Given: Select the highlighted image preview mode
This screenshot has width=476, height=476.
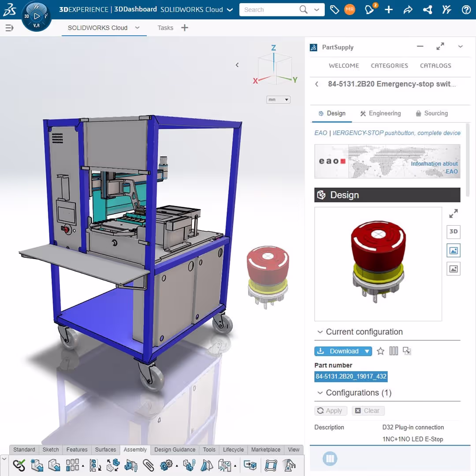Looking at the screenshot, I should 453,250.
